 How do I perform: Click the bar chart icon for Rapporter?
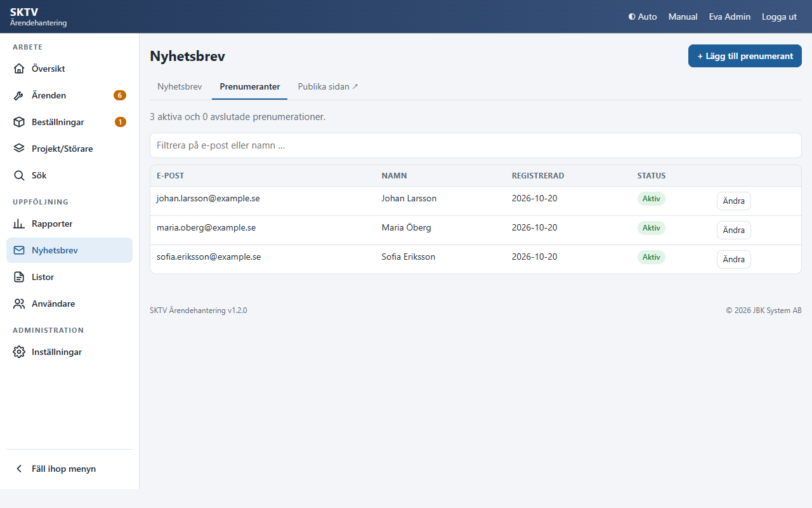coord(19,224)
